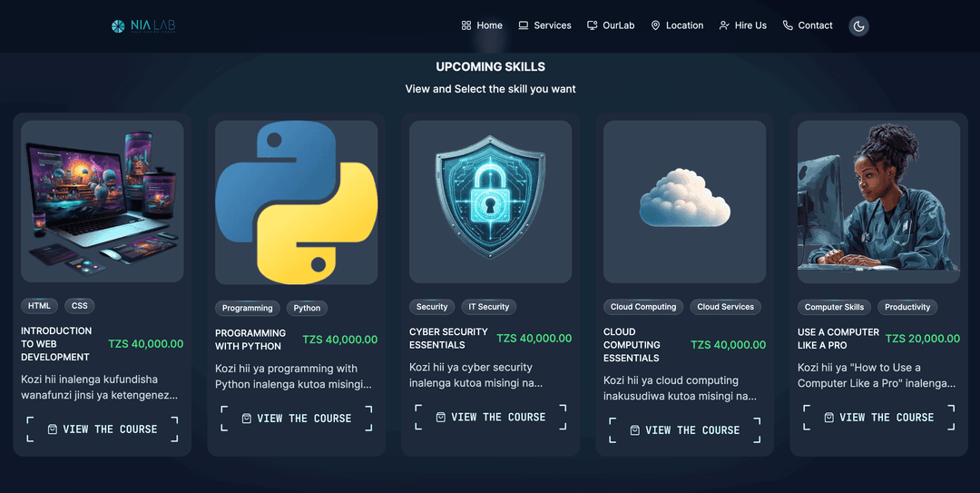View the Use a Computer Like a Pro course

[878, 418]
